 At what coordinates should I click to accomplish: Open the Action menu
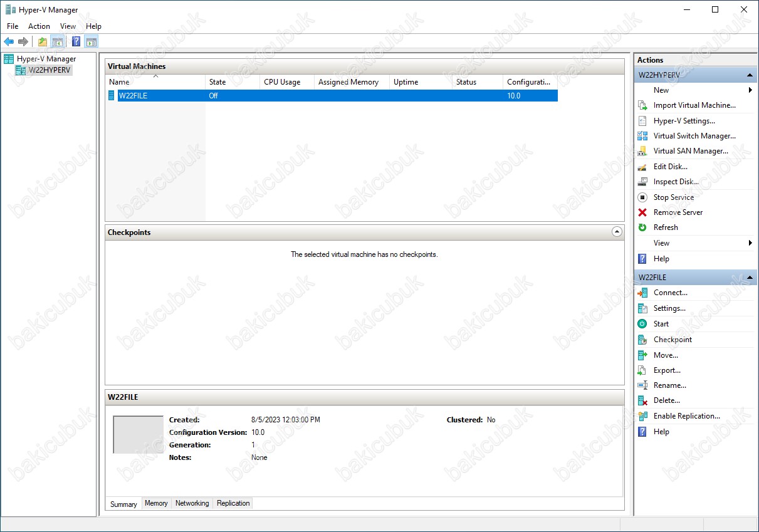tap(39, 26)
